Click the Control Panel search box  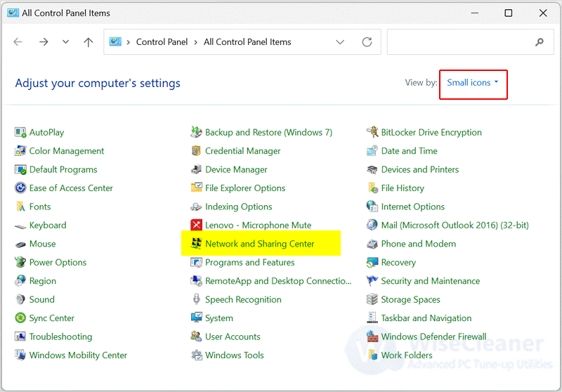[470, 42]
